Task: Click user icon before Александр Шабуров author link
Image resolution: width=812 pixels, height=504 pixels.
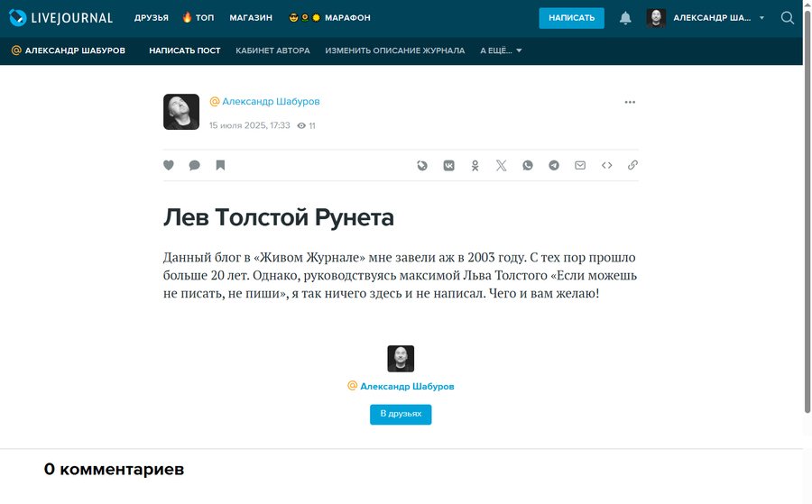Action: point(215,101)
